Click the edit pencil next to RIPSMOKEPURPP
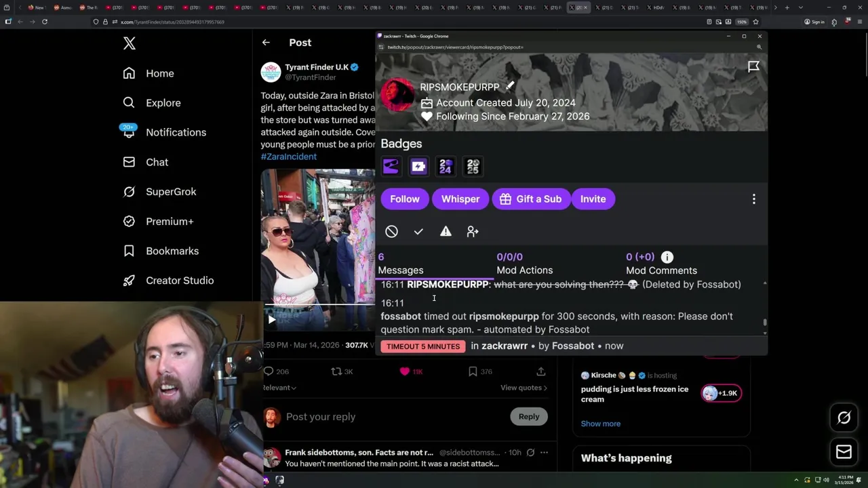The height and width of the screenshot is (488, 868). (510, 86)
